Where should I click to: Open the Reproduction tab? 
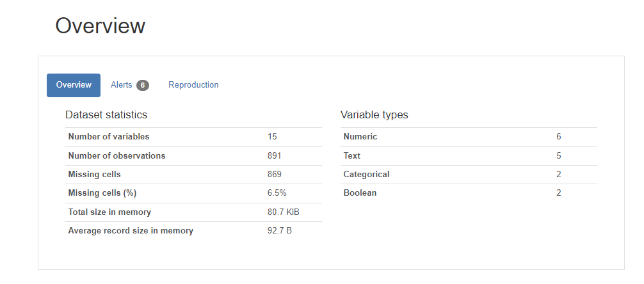point(193,85)
